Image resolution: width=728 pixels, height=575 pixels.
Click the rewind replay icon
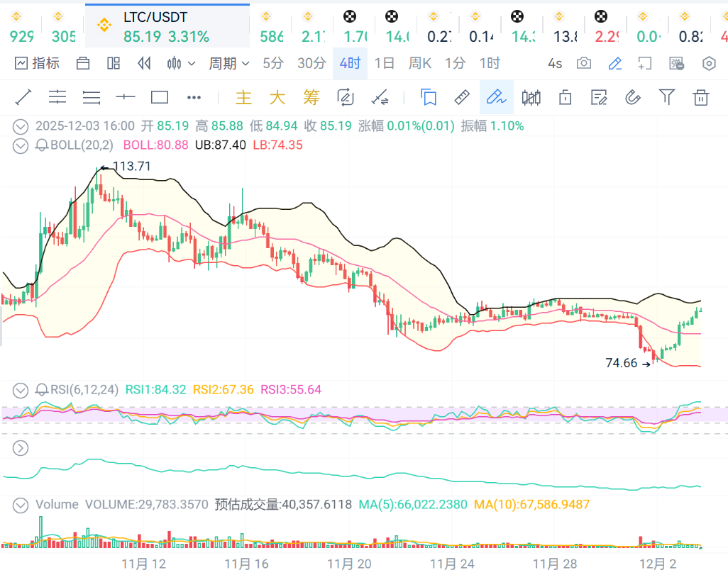coord(145,64)
